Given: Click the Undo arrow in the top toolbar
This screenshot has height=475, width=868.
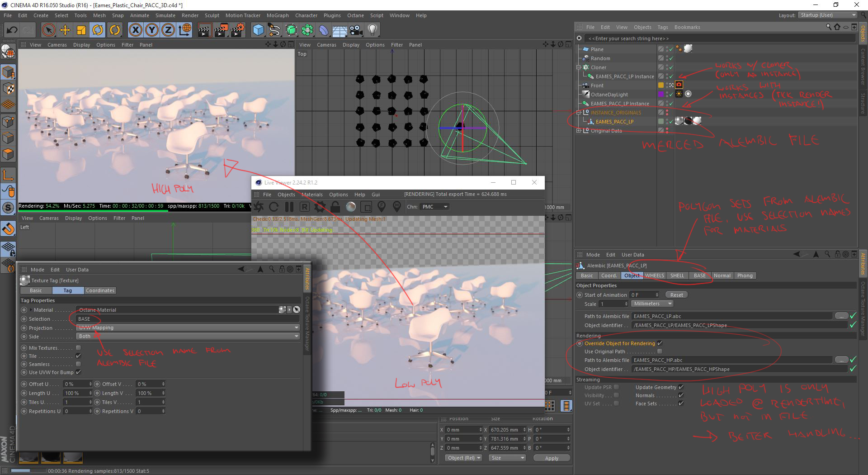Looking at the screenshot, I should (x=11, y=30).
